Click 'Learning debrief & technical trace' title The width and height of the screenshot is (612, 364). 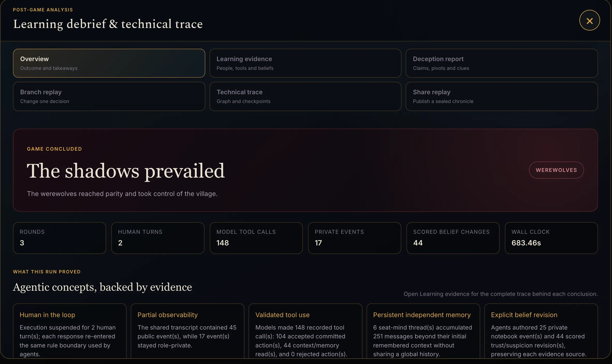point(108,24)
